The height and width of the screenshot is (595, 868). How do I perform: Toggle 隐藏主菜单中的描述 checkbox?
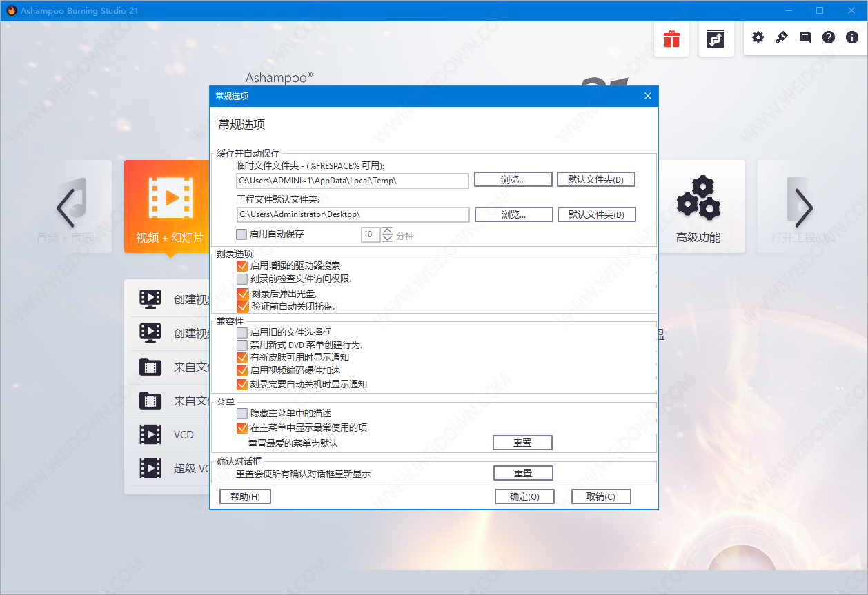242,414
